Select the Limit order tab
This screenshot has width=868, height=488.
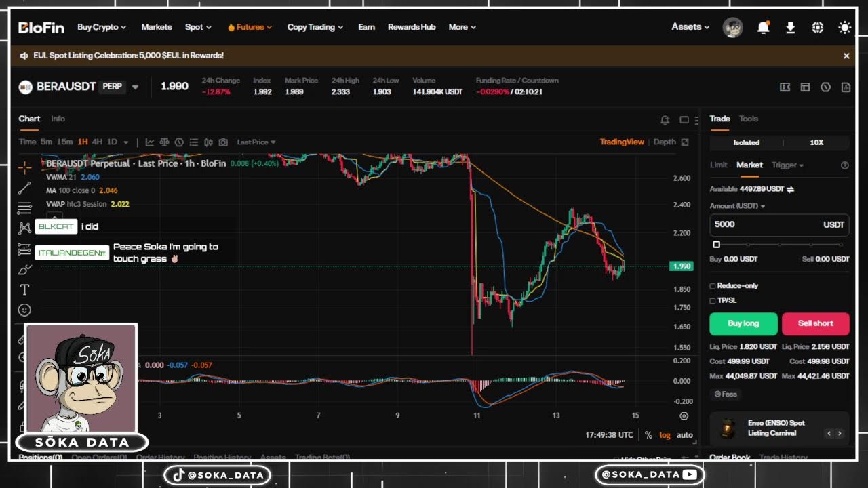718,165
